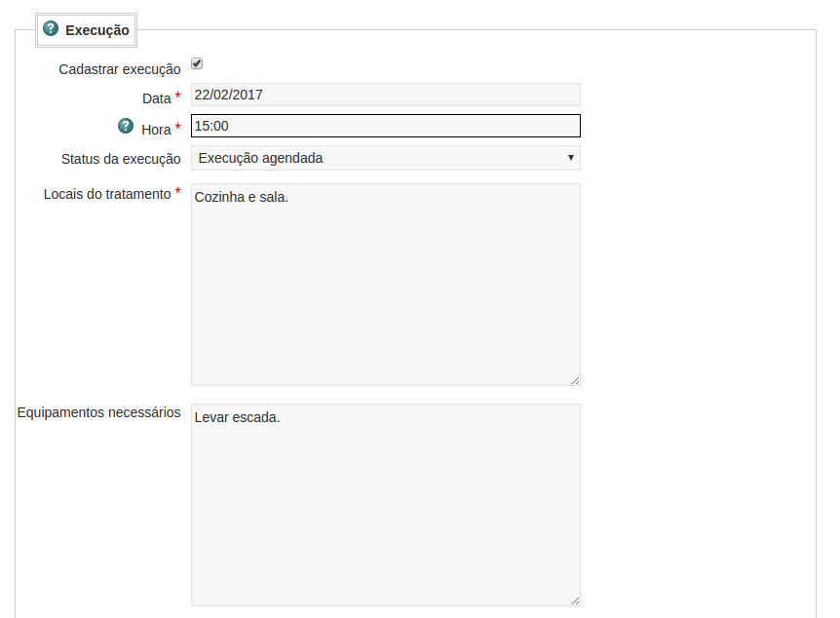
Task: Focus the Data field showing 22/02/2017
Action: pos(385,95)
